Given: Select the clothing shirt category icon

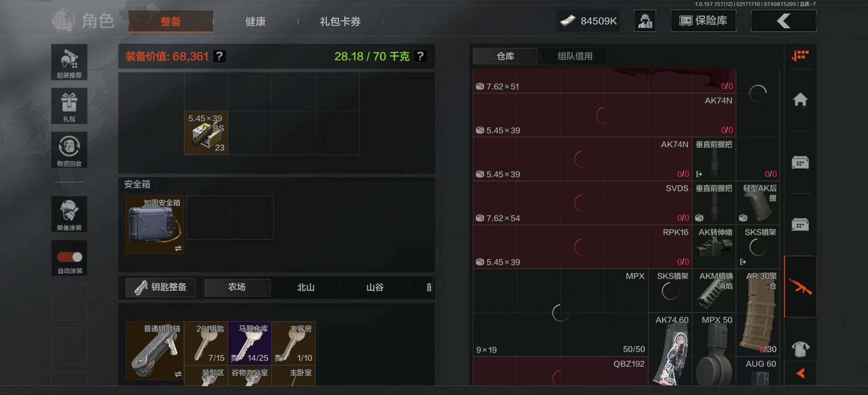Looking at the screenshot, I should click(x=800, y=349).
